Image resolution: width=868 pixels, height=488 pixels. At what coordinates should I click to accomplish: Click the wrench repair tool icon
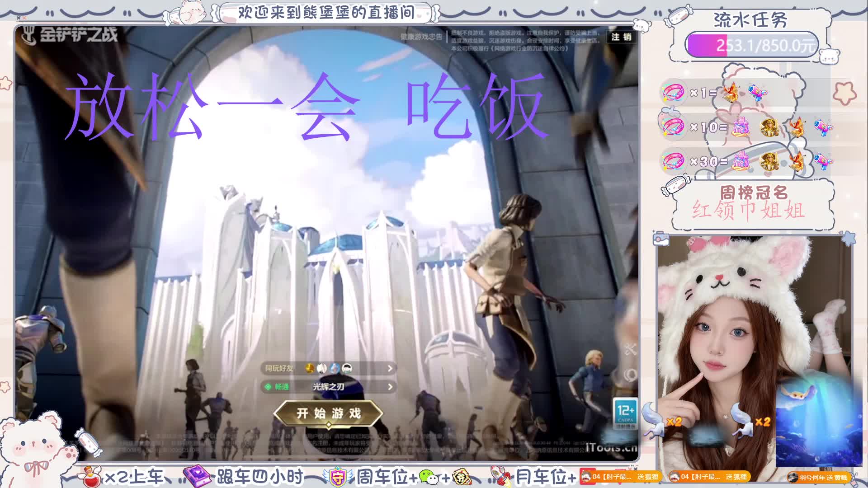pos(630,349)
